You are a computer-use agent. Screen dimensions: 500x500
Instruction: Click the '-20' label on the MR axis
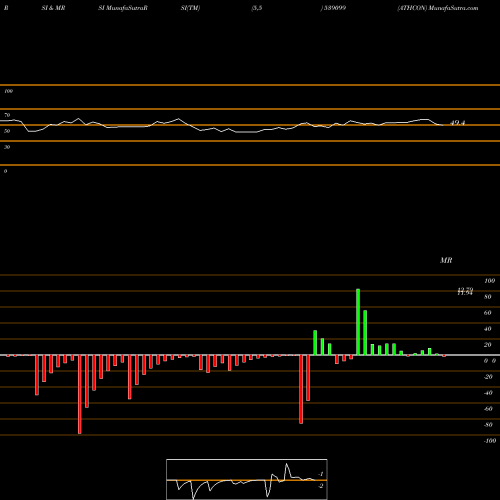pos(488,377)
